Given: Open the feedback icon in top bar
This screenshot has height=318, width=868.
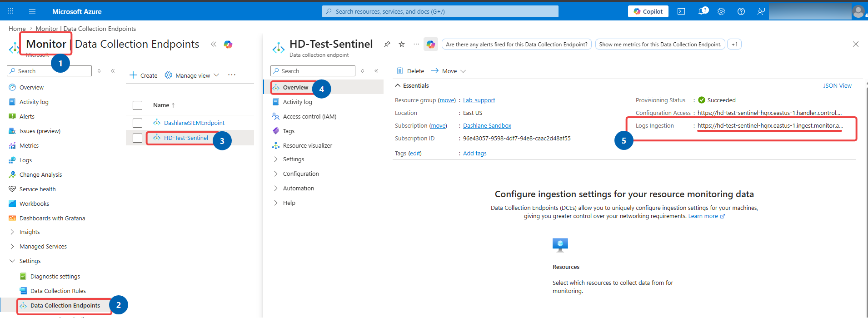Looking at the screenshot, I should [761, 11].
